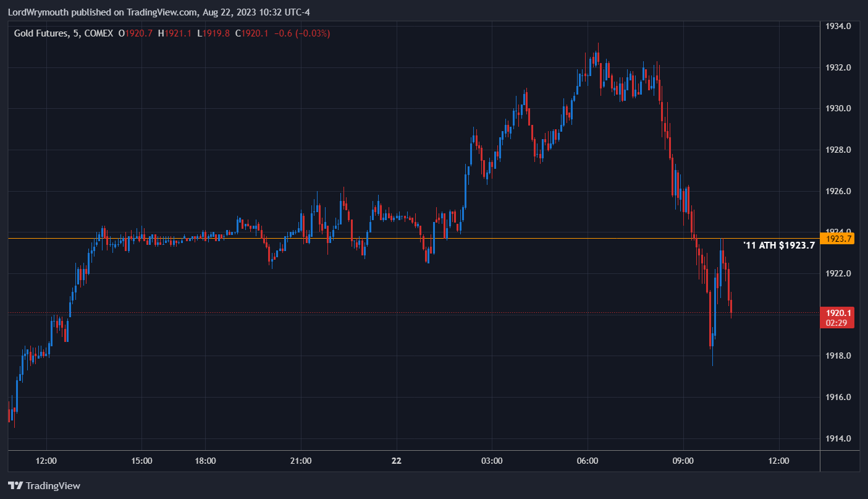Click the change value −0.6 (−0.03%)

[301, 33]
